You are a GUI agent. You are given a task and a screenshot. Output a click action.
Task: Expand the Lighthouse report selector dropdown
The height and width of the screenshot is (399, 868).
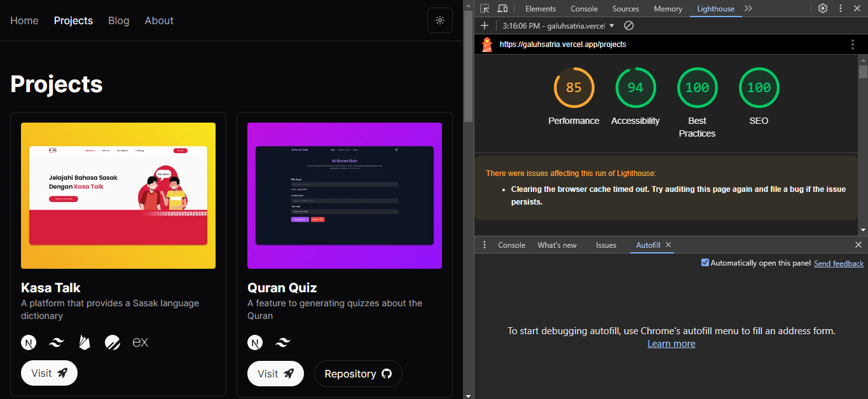(612, 25)
